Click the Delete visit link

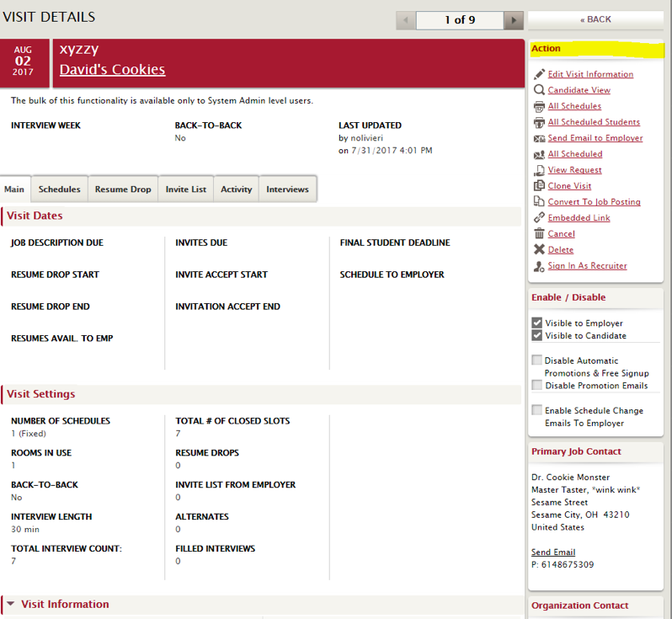pyautogui.click(x=561, y=249)
